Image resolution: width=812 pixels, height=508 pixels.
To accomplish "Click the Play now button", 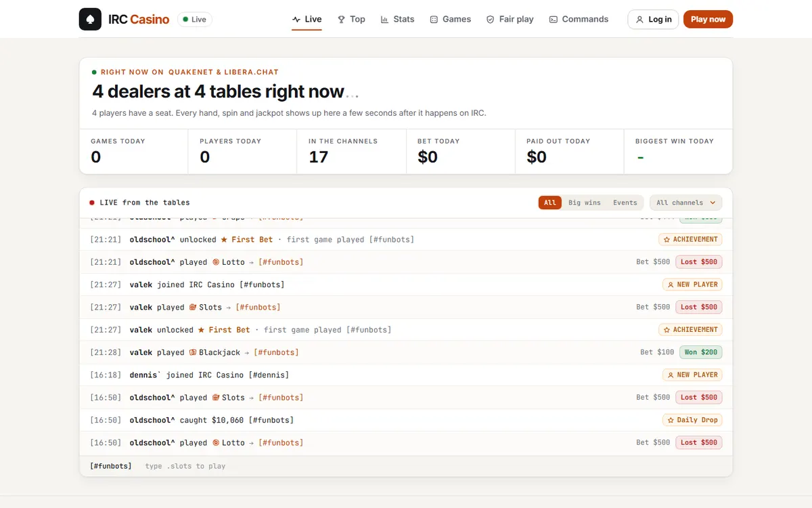I will click(x=708, y=19).
